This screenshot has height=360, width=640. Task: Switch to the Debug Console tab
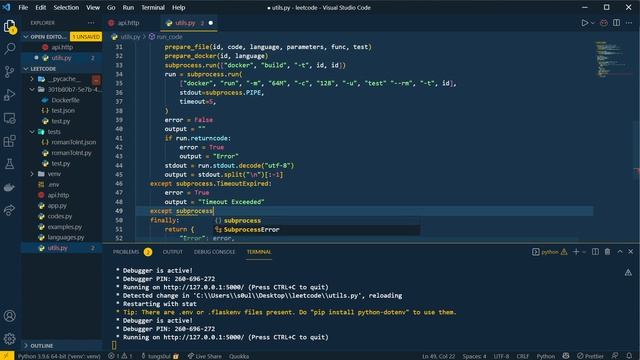[x=214, y=252]
